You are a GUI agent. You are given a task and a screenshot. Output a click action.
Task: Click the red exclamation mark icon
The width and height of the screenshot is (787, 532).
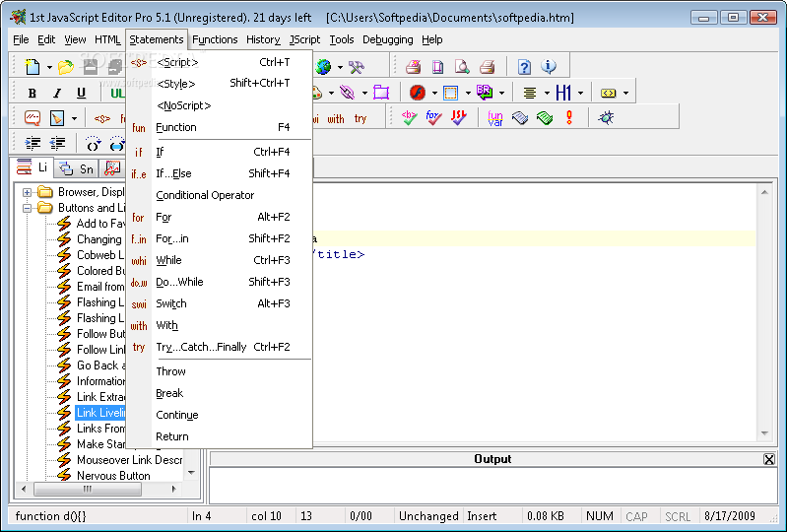568,118
